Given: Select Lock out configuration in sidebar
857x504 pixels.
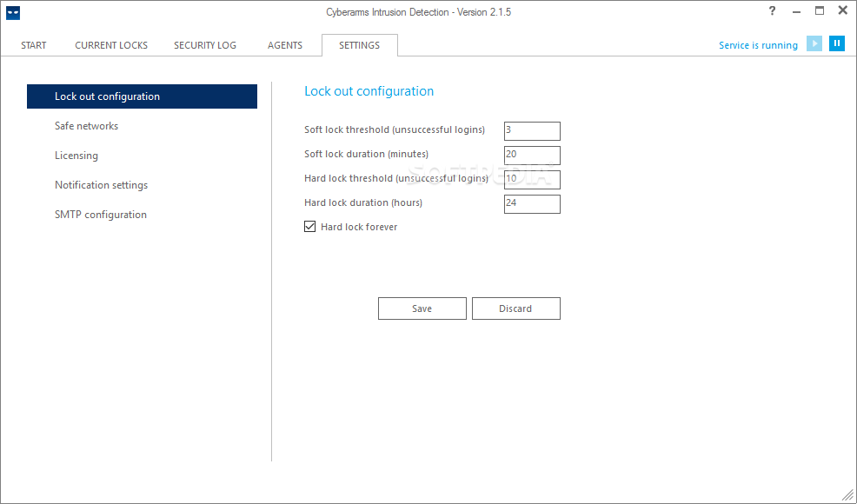Looking at the screenshot, I should pos(142,96).
